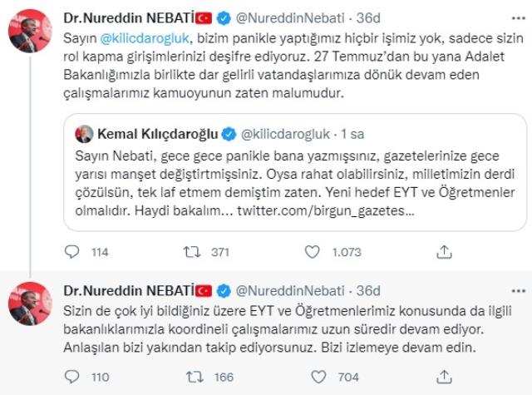
Task: Open the twitter.com/birgun_gazetes link
Action: click(x=325, y=210)
